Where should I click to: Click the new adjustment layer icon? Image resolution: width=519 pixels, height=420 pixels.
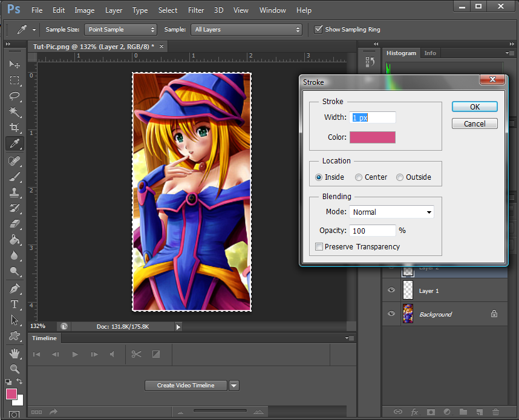447,412
